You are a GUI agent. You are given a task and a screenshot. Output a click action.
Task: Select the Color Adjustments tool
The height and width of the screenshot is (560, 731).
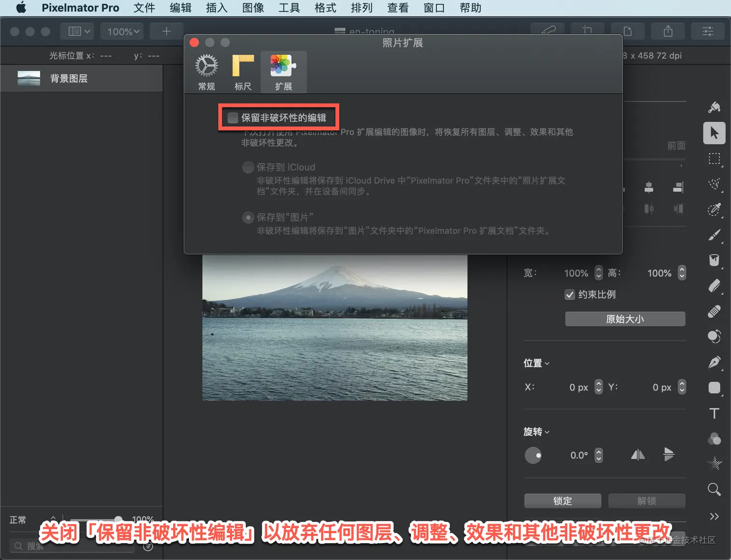coord(714,439)
